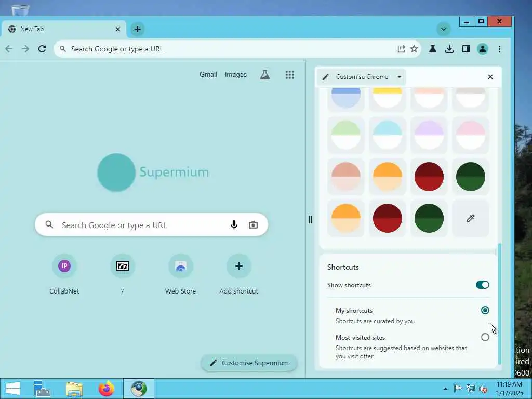This screenshot has width=532, height=399.
Task: Select the orange theme left of eyedropper row's dark red
Action: (345, 218)
